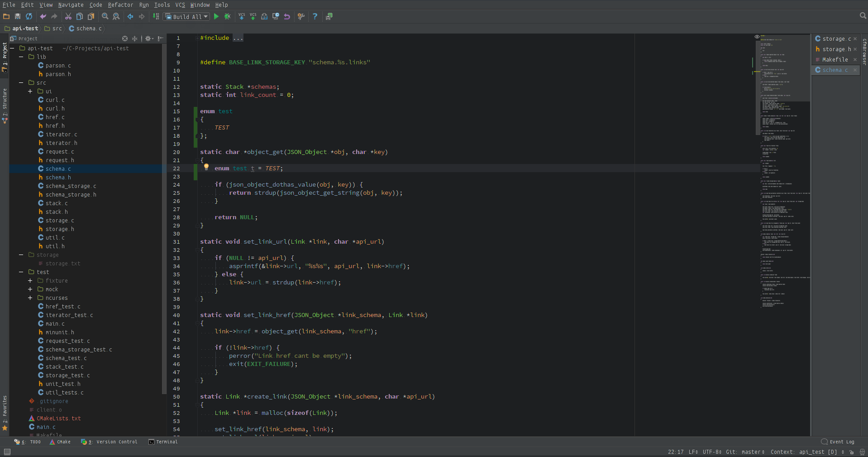This screenshot has height=457, width=868.
Task: Expand the fixture folder in the tree
Action: 30,281
